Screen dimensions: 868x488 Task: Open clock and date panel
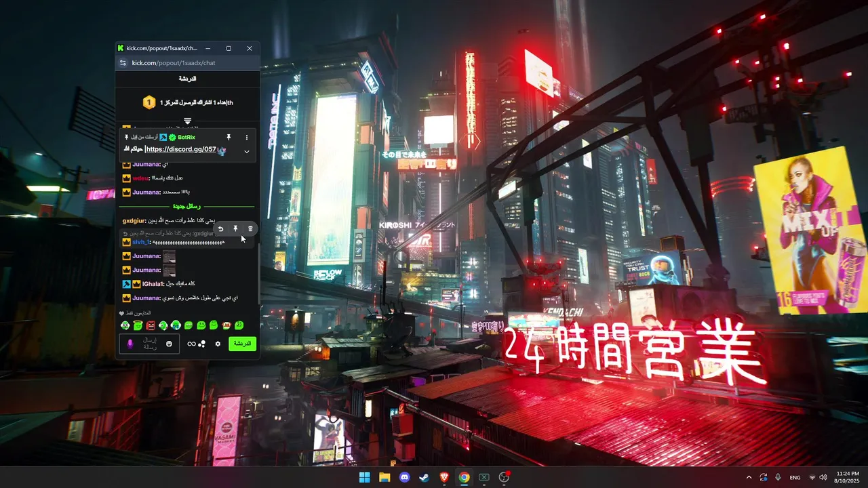coord(848,477)
